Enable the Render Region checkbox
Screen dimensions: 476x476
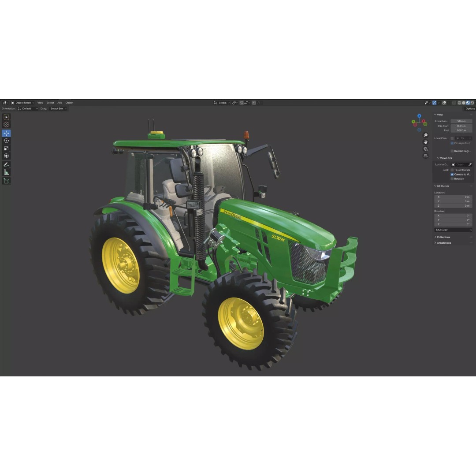(x=452, y=151)
